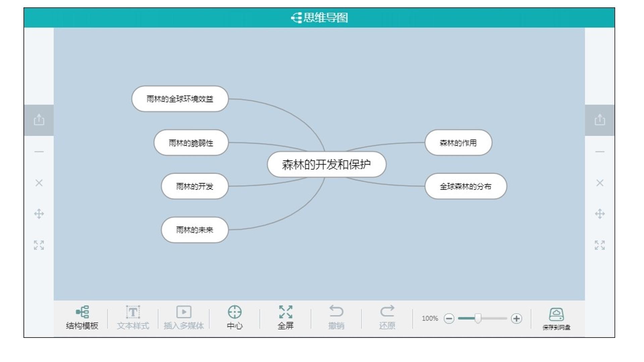Screen dimensions: 644x362
Task: Save the map with 保存到网盘 icon
Action: click(x=556, y=315)
